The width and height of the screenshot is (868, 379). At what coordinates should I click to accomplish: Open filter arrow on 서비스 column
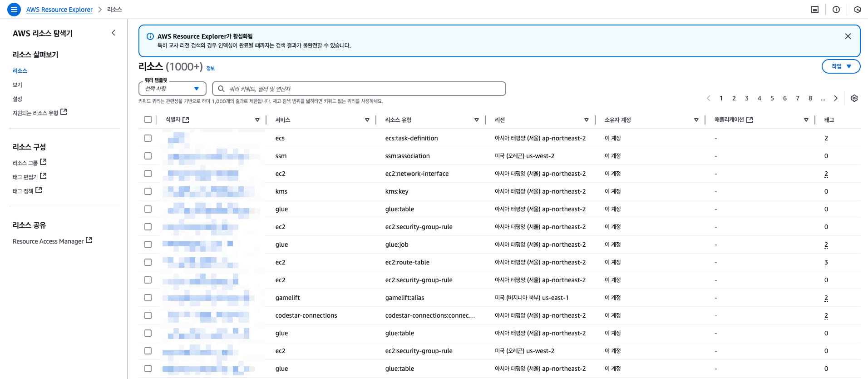pyautogui.click(x=367, y=120)
